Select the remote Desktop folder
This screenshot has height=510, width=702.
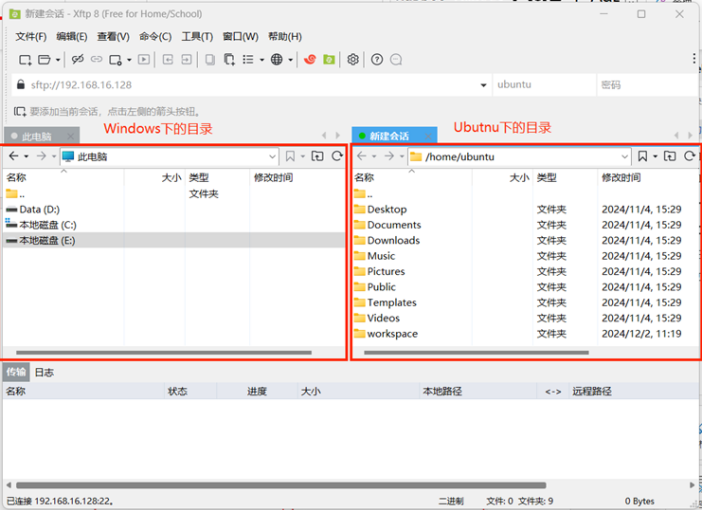coord(526,209)
